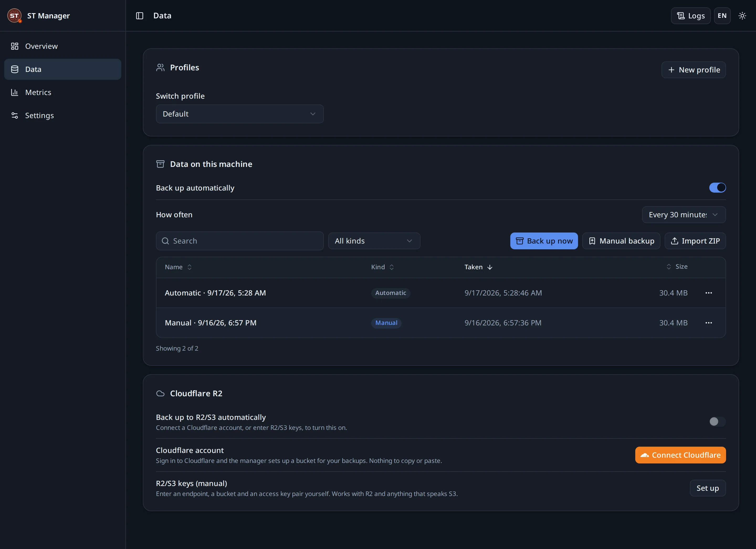The height and width of the screenshot is (549, 756).
Task: Click the Manual kind badge
Action: point(386,323)
